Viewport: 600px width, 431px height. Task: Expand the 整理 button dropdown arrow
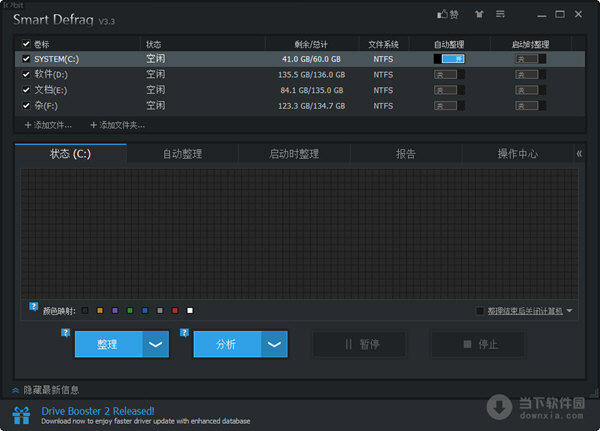click(156, 344)
